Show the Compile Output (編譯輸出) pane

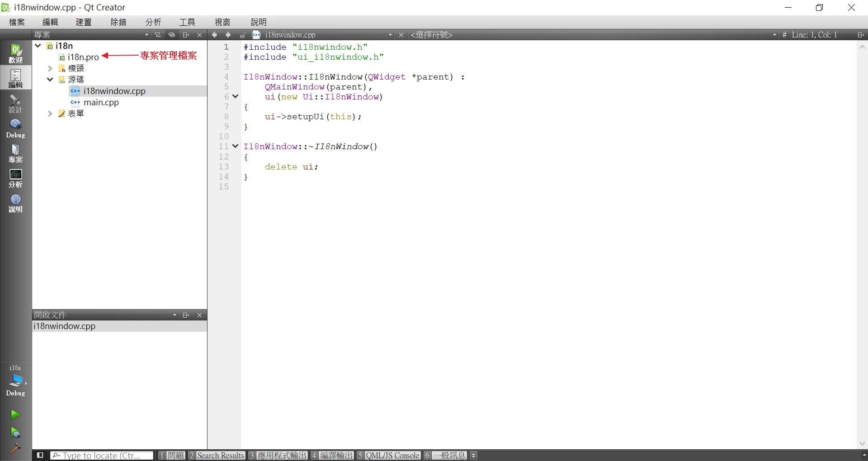pyautogui.click(x=332, y=455)
